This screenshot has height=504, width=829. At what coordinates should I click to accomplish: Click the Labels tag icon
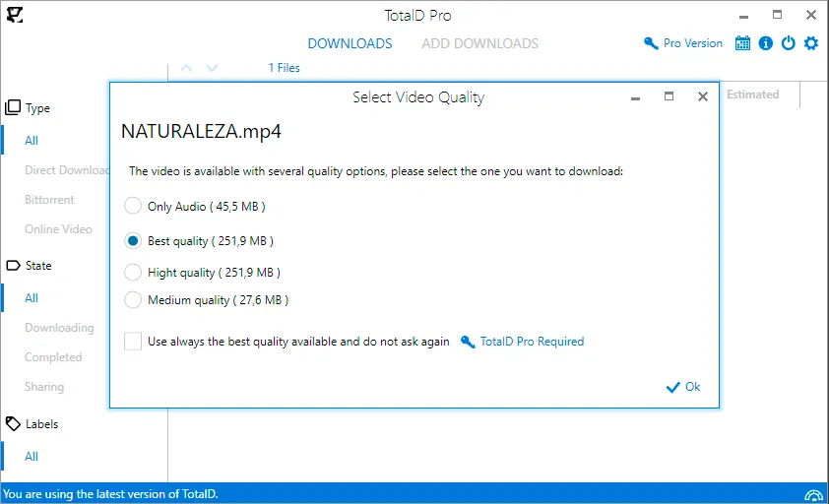pyautogui.click(x=13, y=423)
